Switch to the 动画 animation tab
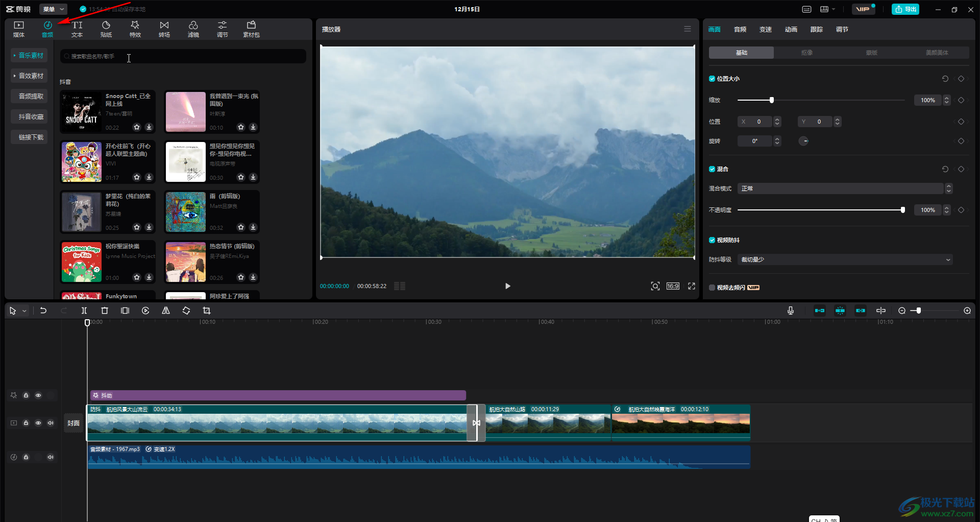 click(x=791, y=29)
